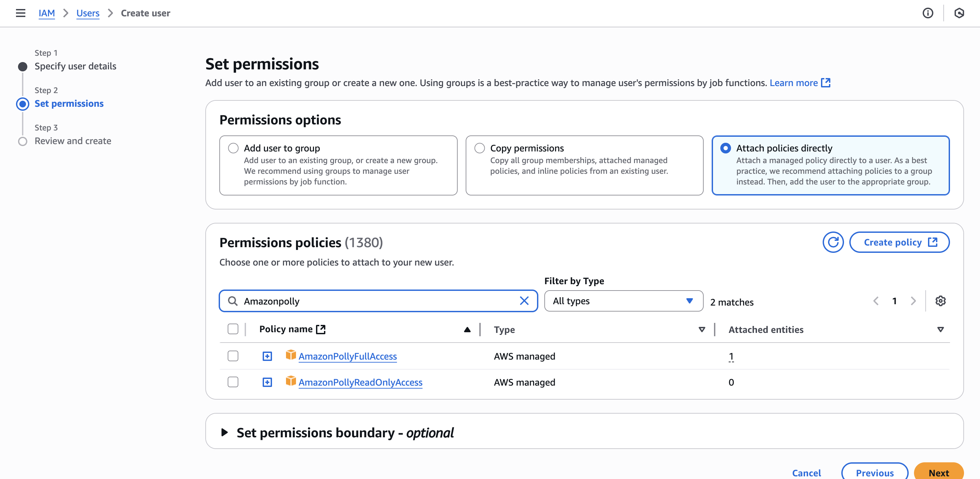Open Step 1 Specify user details
Viewport: 980px width, 479px height.
[x=75, y=66]
